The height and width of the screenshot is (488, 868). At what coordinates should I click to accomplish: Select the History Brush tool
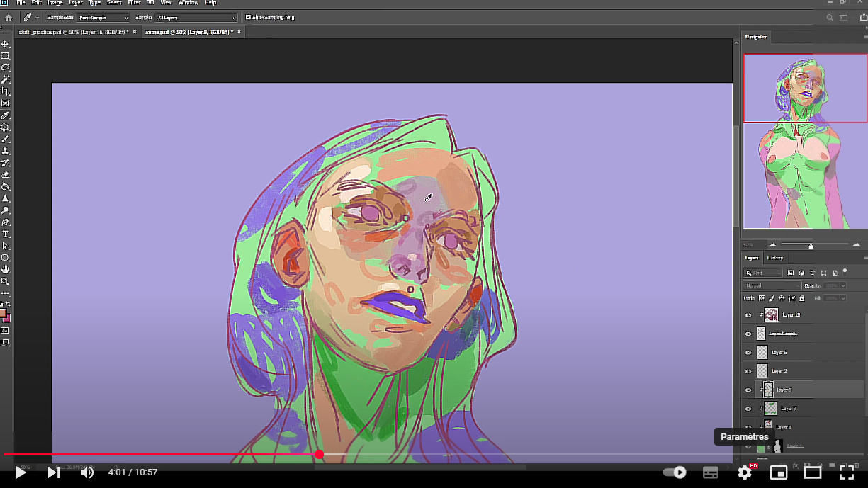click(6, 163)
